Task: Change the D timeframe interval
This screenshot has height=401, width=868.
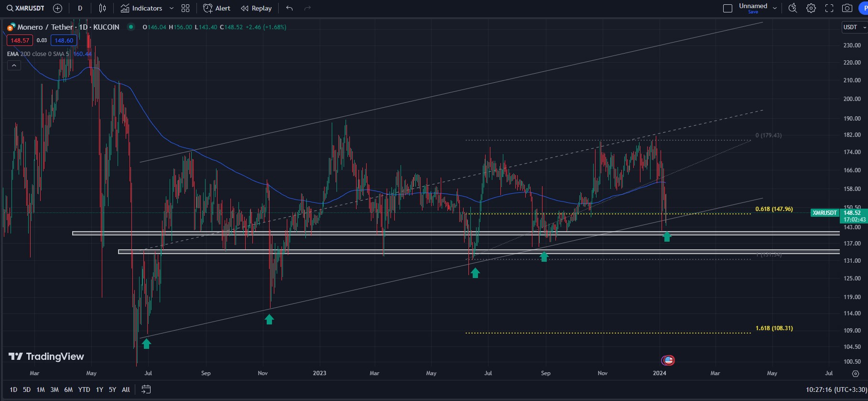Action: (80, 8)
